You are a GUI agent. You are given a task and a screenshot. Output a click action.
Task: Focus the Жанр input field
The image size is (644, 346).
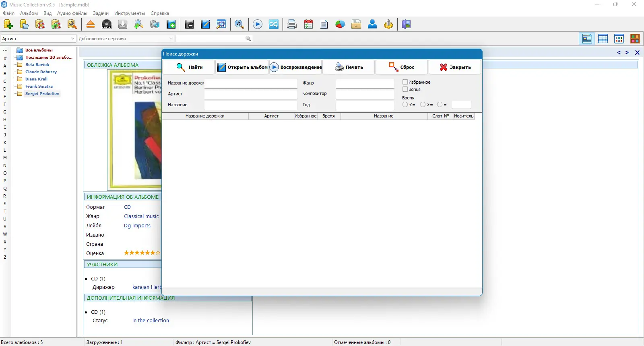click(x=365, y=83)
